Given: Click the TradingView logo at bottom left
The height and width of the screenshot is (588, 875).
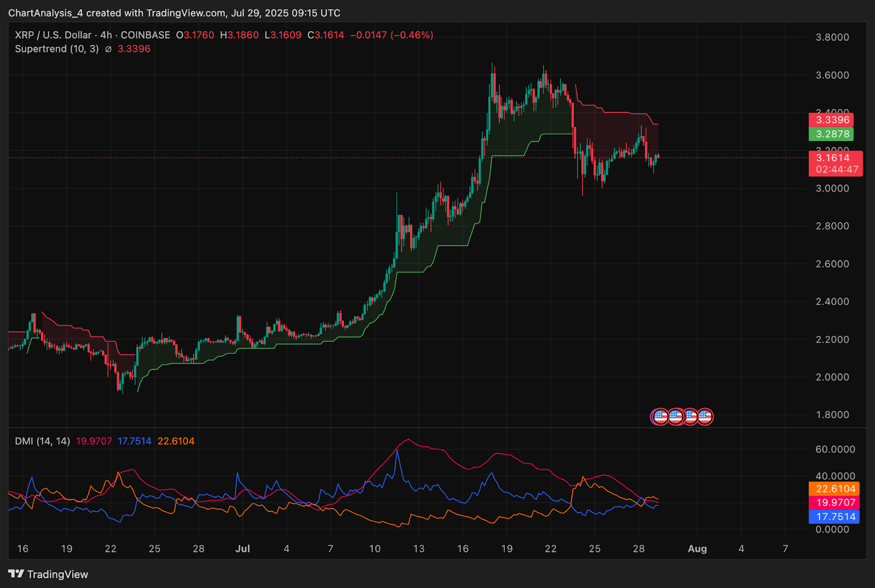Looking at the screenshot, I should 48,574.
